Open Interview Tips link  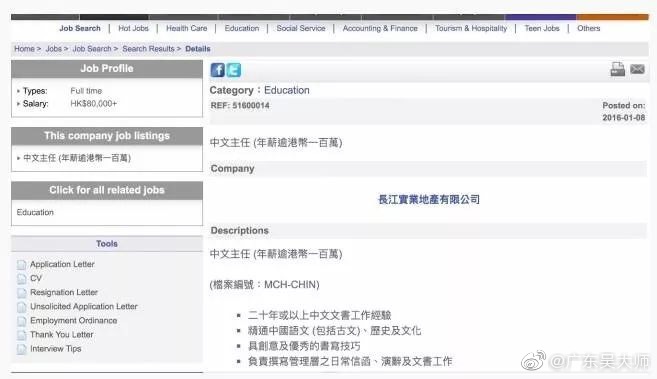coord(56,348)
